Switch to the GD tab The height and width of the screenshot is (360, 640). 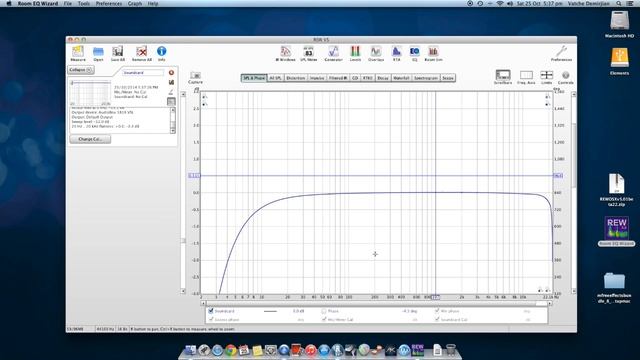click(355, 78)
